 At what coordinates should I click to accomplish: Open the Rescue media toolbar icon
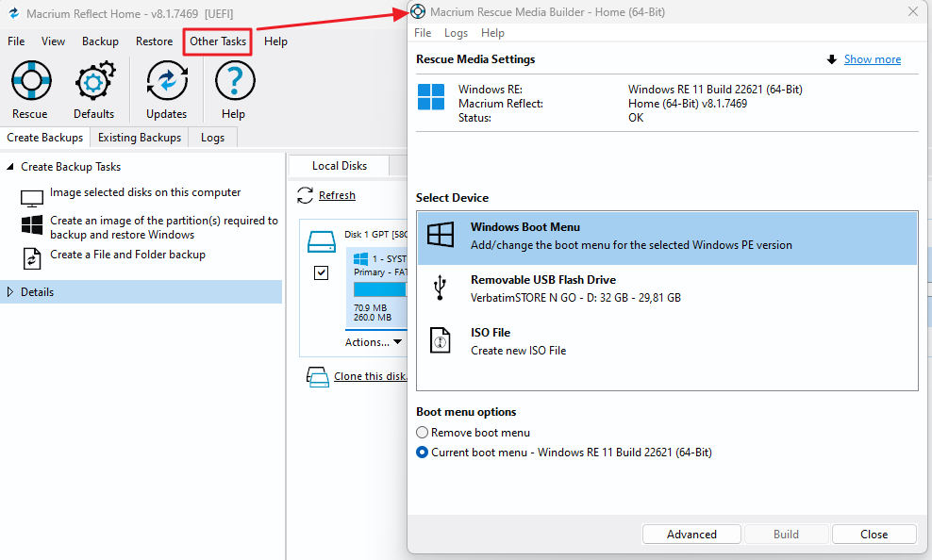tap(31, 81)
